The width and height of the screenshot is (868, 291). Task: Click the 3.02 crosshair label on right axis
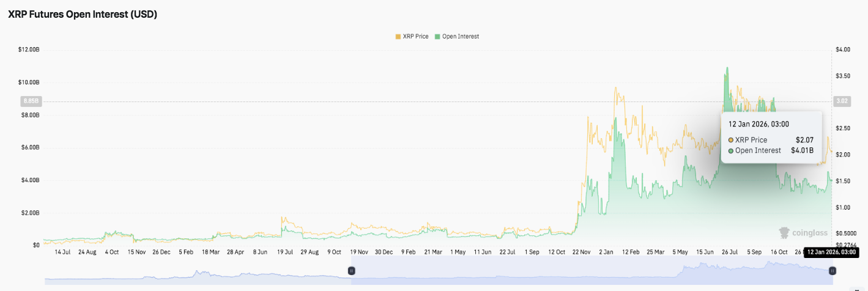point(842,101)
